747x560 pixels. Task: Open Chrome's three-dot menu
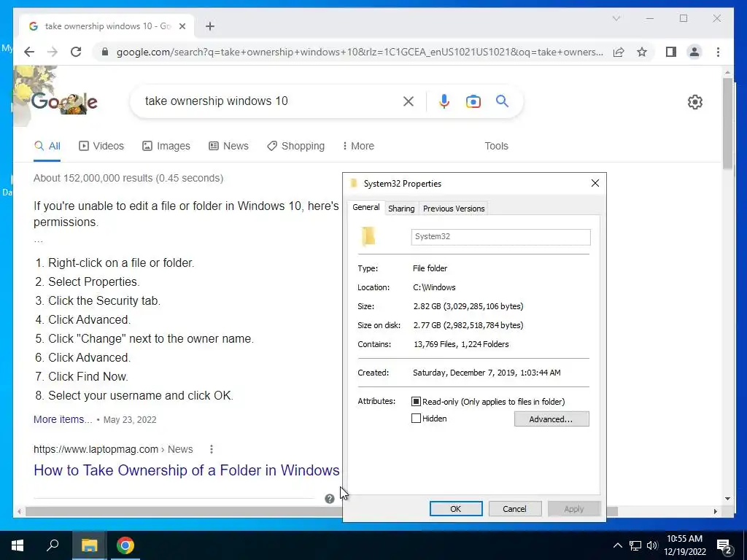tap(718, 52)
